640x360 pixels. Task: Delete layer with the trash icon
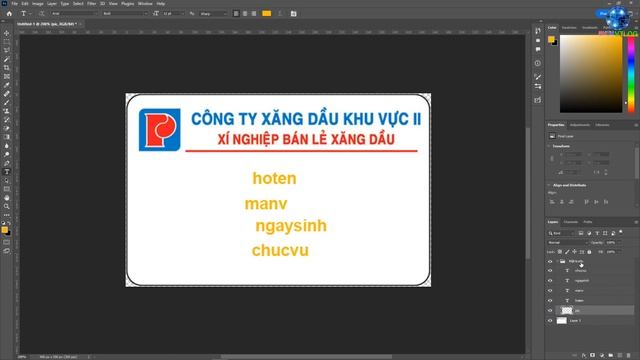pos(629,356)
